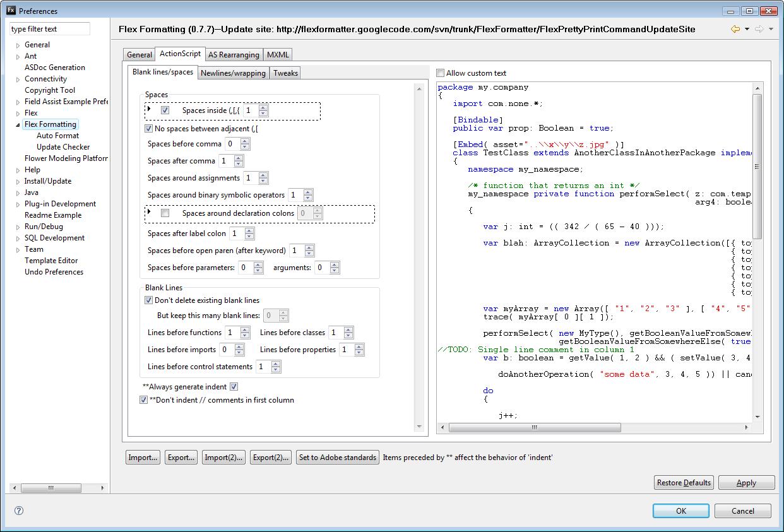Click Set to Adobe standards button

click(x=338, y=458)
